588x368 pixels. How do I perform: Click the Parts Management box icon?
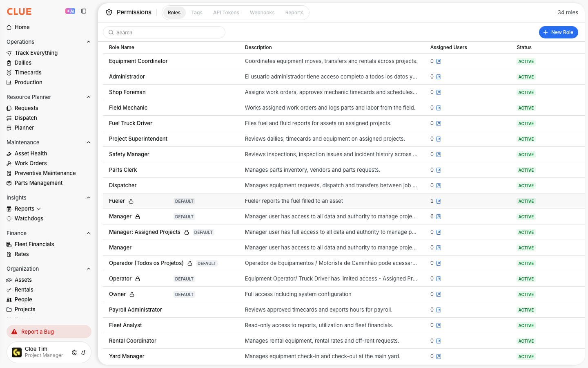click(9, 183)
